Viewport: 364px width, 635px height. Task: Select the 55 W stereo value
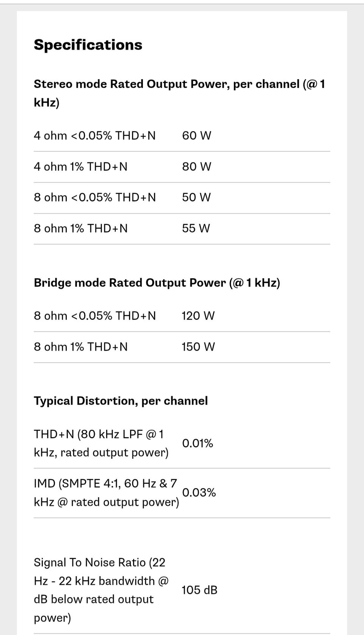coord(196,228)
